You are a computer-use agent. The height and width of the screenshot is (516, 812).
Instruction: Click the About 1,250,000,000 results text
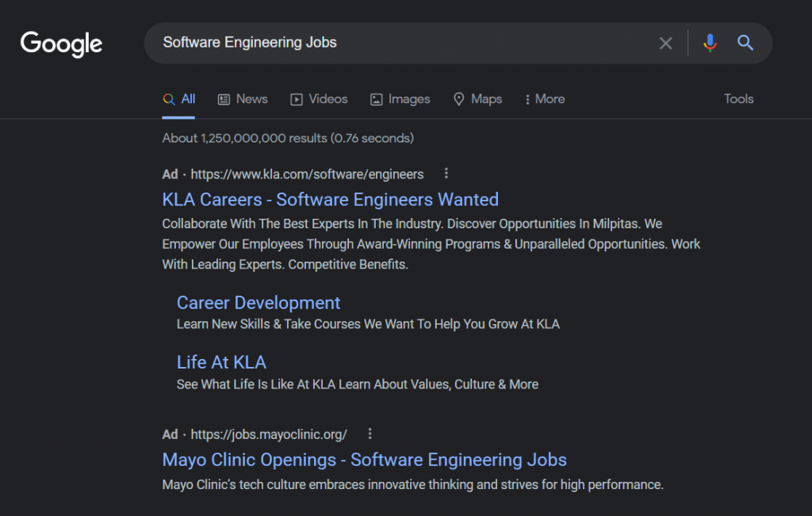(288, 138)
